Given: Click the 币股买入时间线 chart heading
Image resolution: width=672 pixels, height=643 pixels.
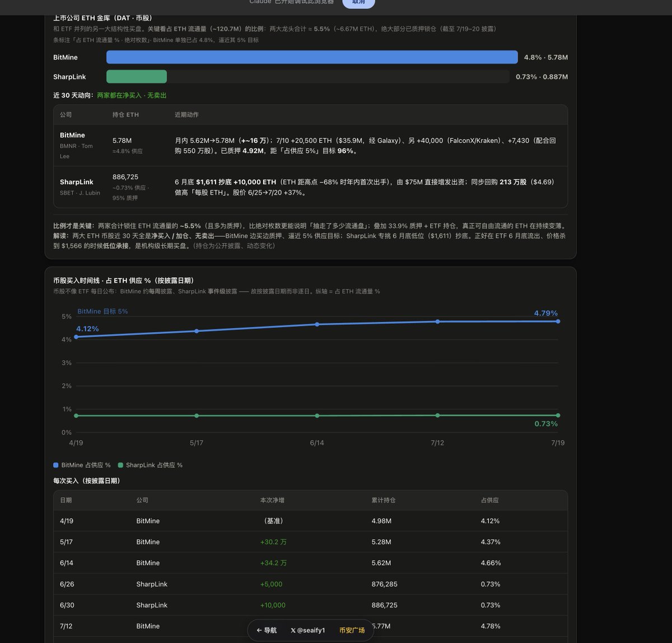Looking at the screenshot, I should click(124, 281).
